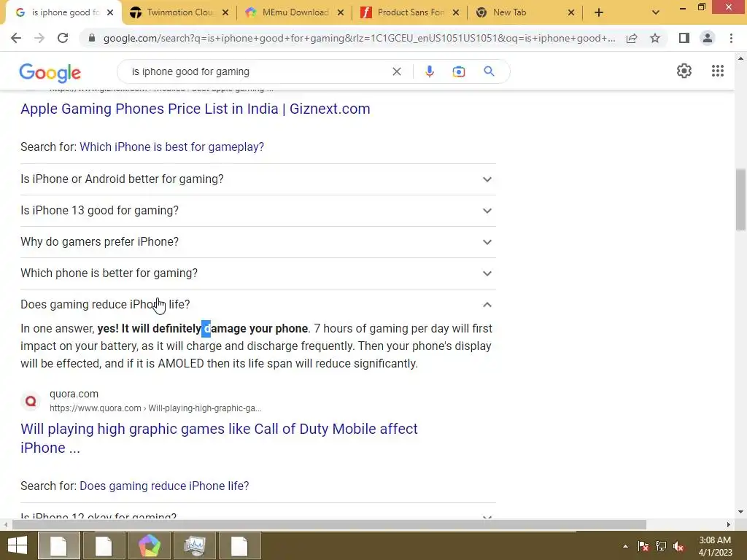
Task: Open the taskbar clock and date
Action: [x=715, y=546]
